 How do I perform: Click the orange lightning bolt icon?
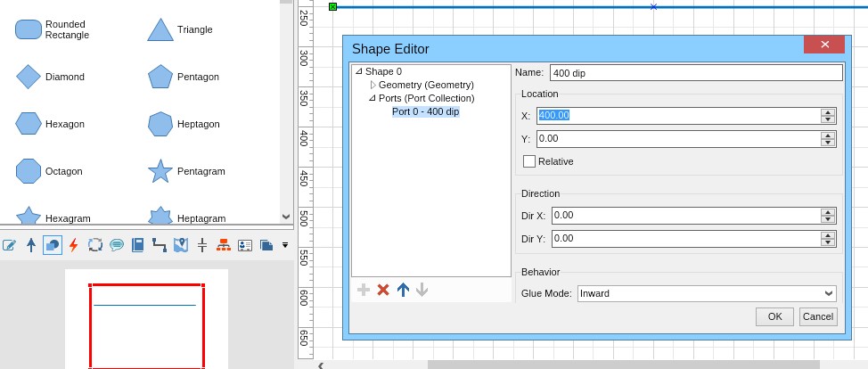73,244
